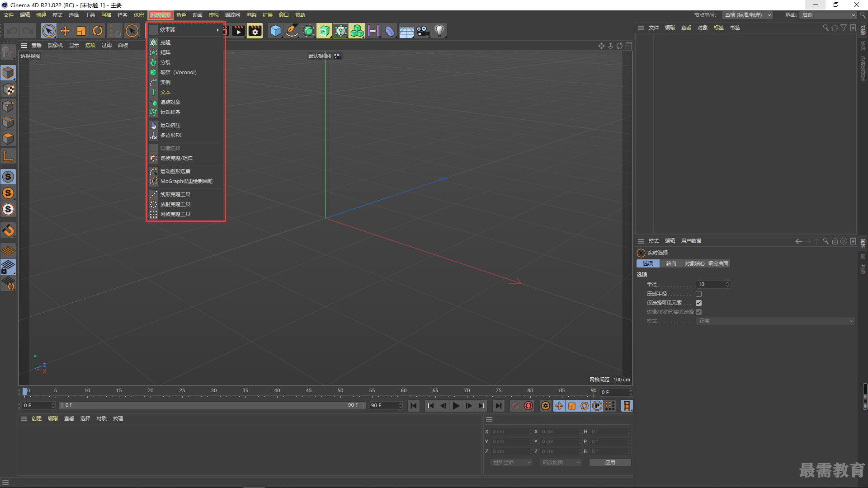Open the 缩放比例 dropdown
The width and height of the screenshot is (868, 488).
tap(561, 462)
